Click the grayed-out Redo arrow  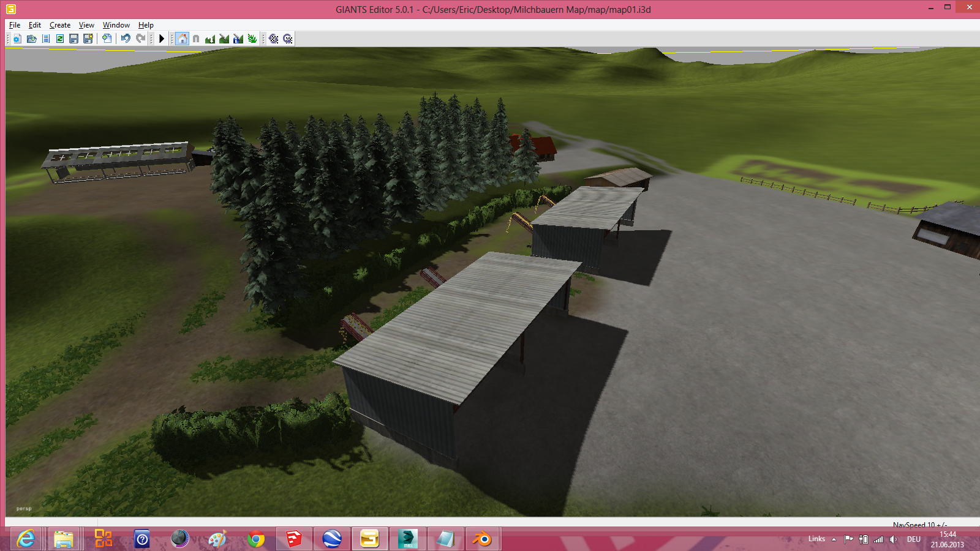pyautogui.click(x=140, y=39)
